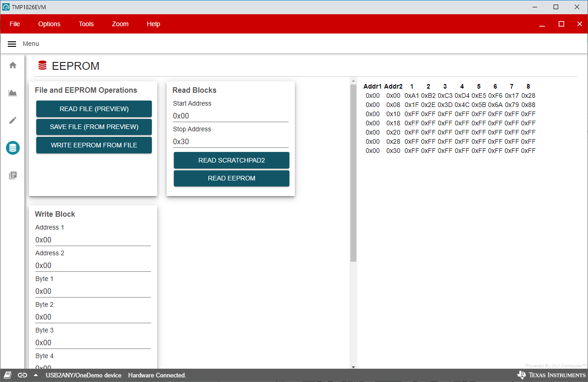This screenshot has width=588, height=382.
Task: Click the connection link icon in status bar
Action: (x=22, y=375)
